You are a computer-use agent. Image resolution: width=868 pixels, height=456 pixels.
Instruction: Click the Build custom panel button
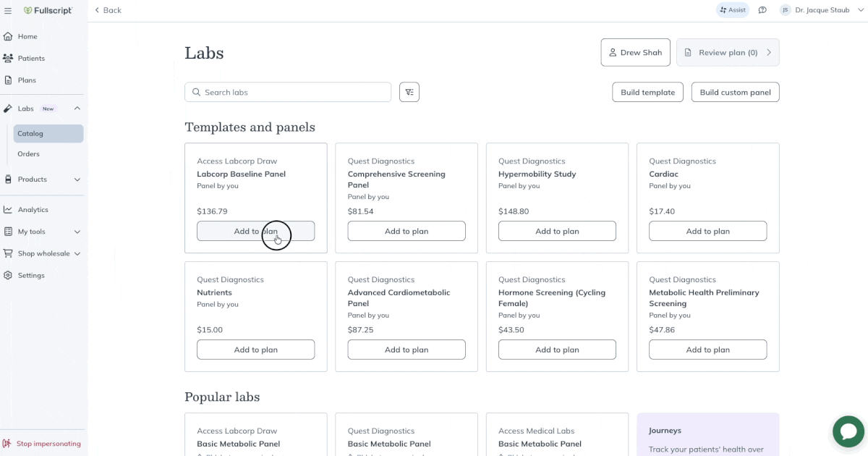pyautogui.click(x=735, y=92)
